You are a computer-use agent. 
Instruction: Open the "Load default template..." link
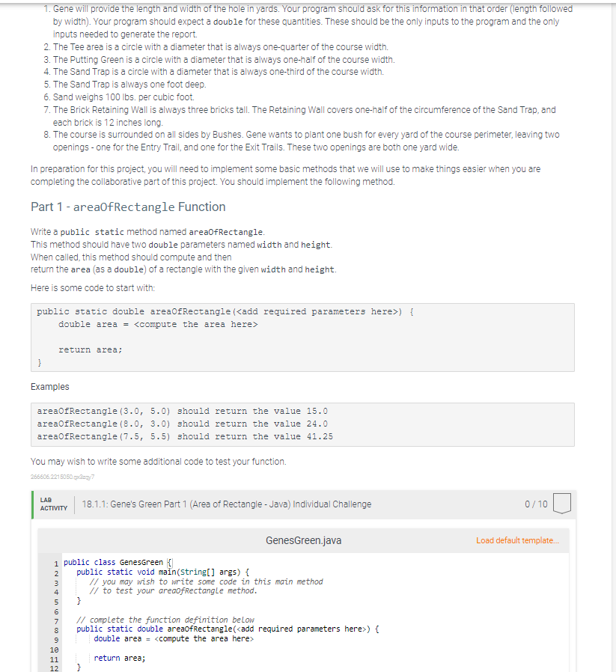(517, 540)
